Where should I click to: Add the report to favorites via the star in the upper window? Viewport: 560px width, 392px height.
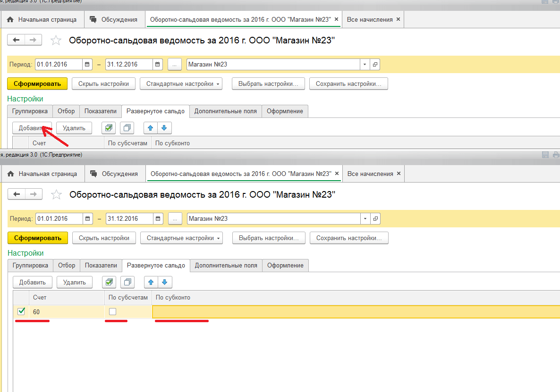[56, 41]
